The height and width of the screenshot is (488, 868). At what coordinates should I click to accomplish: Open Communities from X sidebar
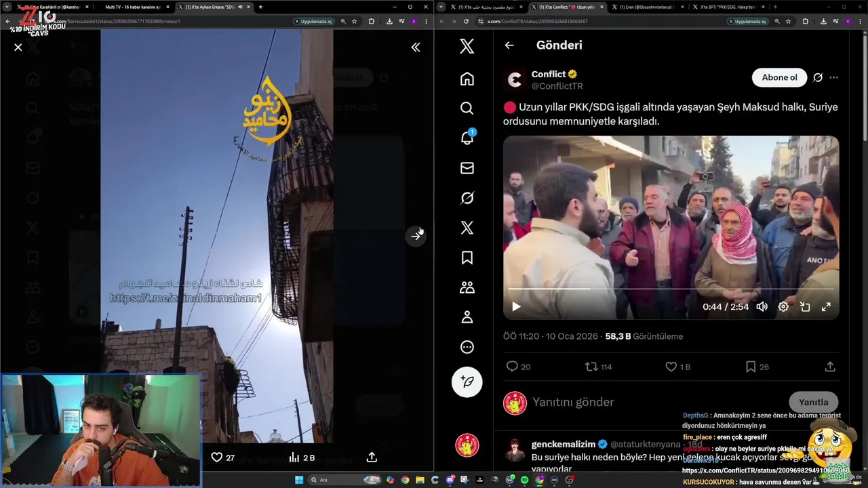pyautogui.click(x=467, y=287)
